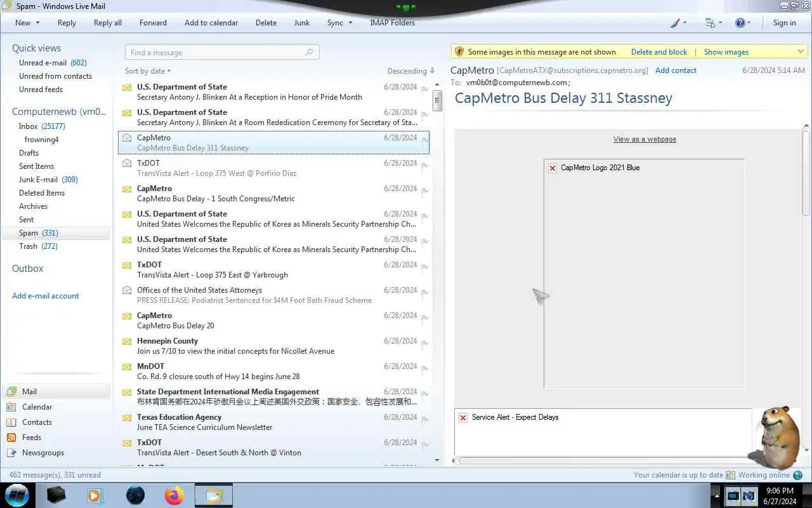The image size is (812, 508).
Task: Open the media player taskbar icon
Action: coord(95,495)
